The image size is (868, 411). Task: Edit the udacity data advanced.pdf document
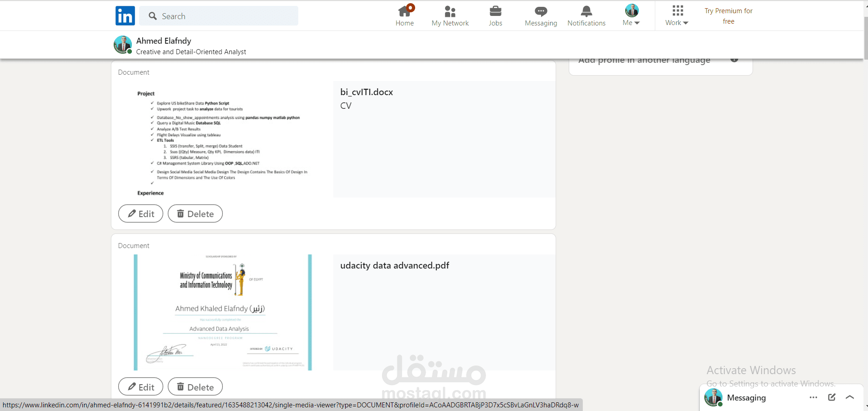[140, 387]
